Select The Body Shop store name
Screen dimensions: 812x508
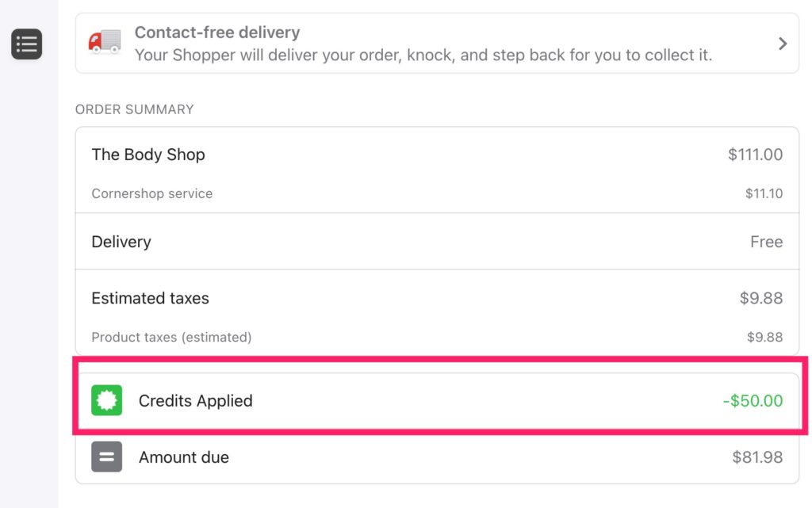tap(148, 155)
